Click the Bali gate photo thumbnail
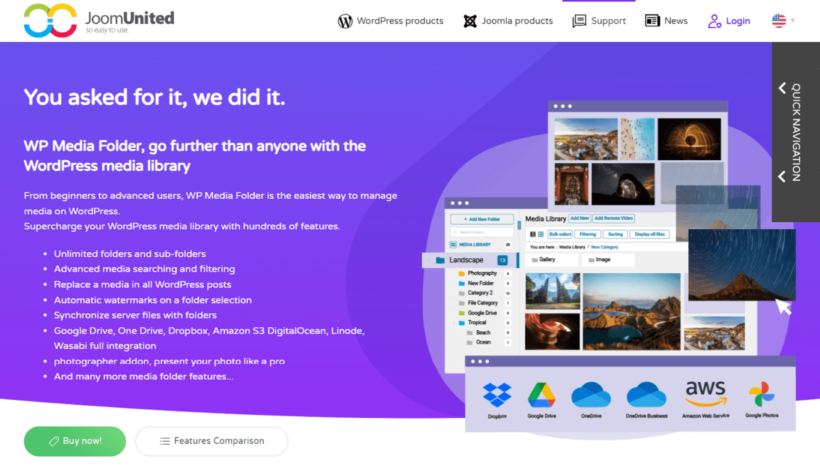This screenshot has height=471, width=820. (x=553, y=291)
